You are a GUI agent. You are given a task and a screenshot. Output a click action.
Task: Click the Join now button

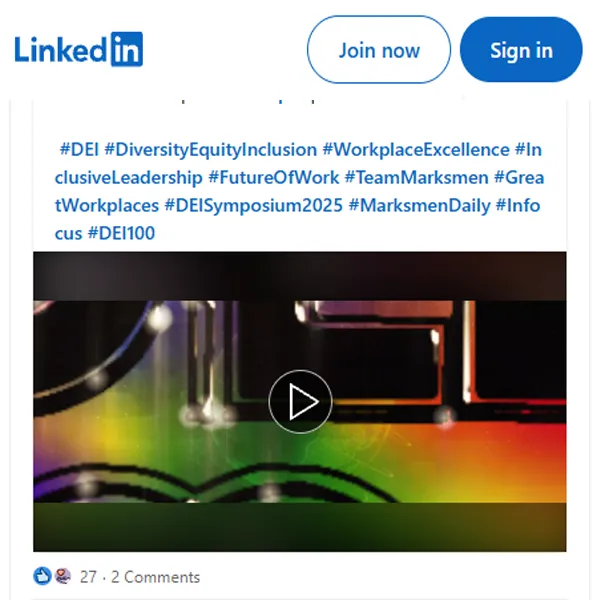tap(378, 50)
